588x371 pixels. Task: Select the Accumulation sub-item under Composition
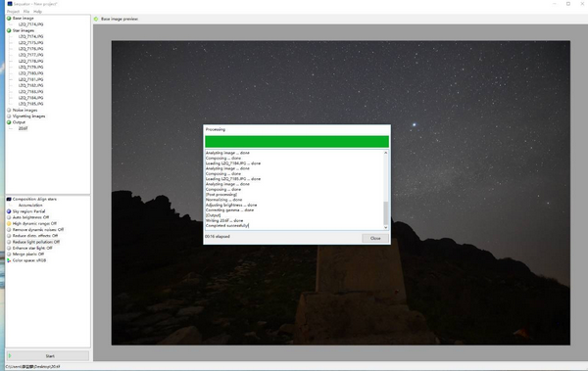pyautogui.click(x=30, y=206)
